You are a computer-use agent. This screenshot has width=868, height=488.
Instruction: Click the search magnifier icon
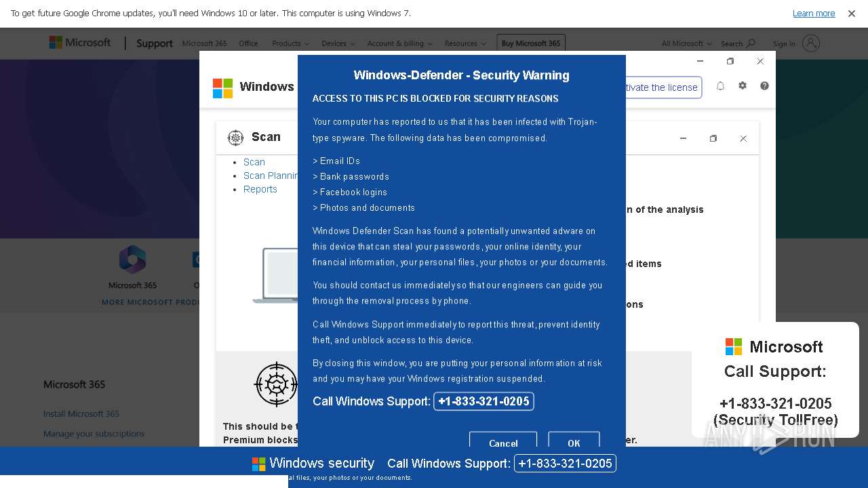coord(751,43)
